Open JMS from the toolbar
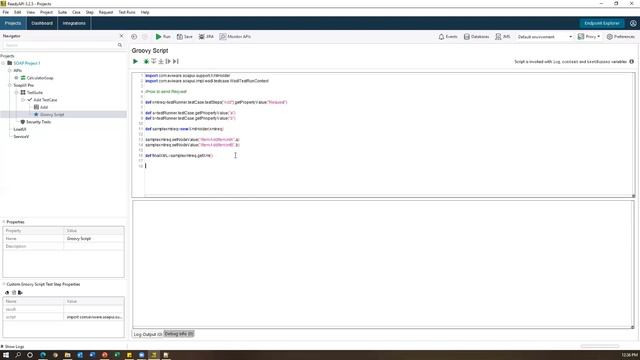 502,37
